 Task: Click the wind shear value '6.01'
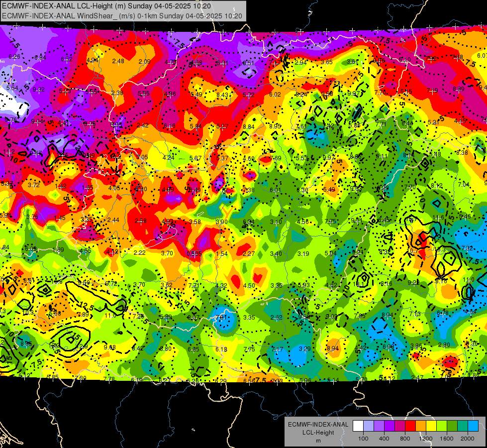(x=275, y=190)
